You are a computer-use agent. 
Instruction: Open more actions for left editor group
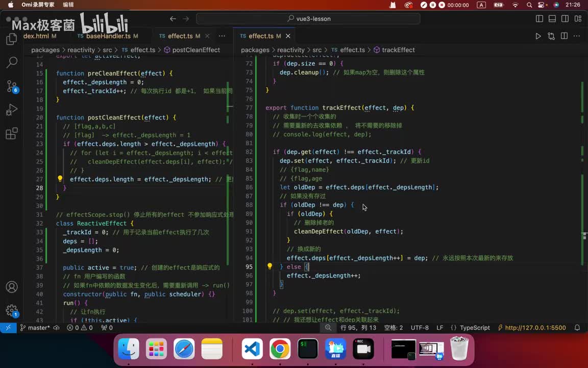tap(222, 36)
